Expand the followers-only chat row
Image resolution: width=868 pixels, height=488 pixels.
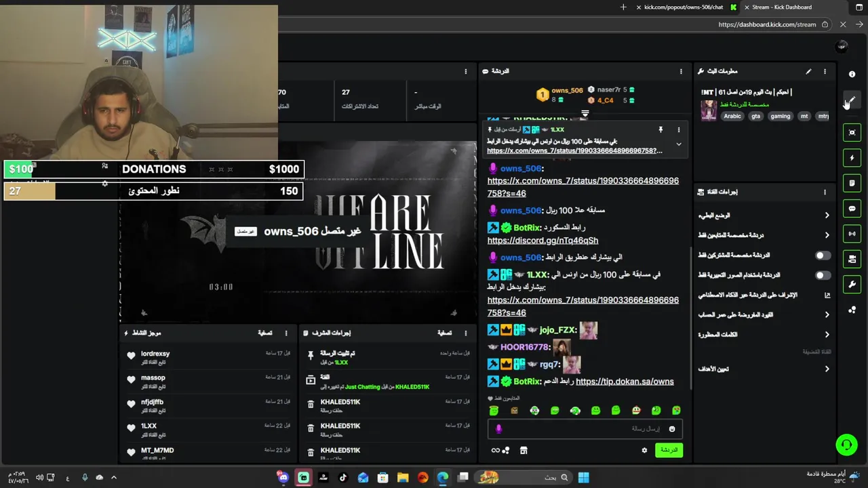[x=764, y=235]
